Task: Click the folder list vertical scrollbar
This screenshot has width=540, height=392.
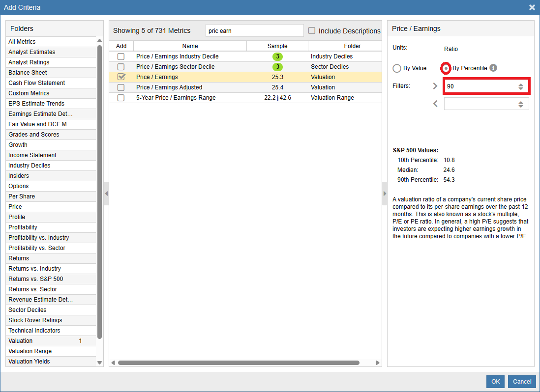Action: point(99,192)
